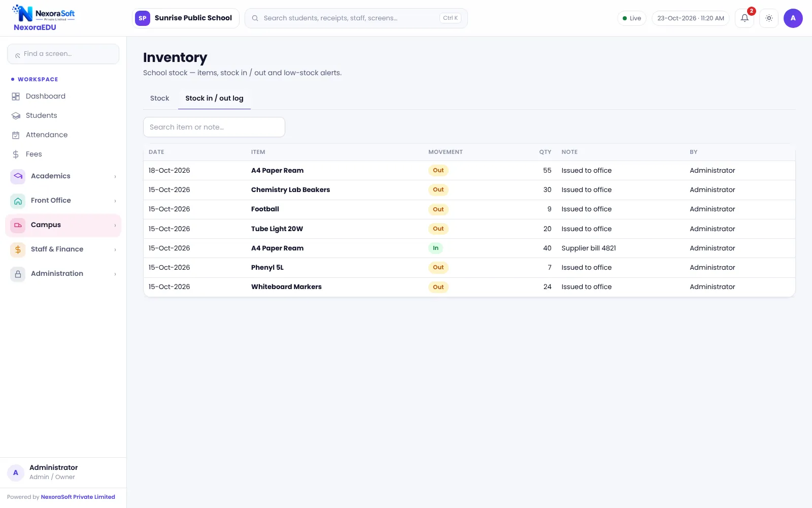Click the Front Office home icon
This screenshot has height=508, width=812.
point(18,201)
